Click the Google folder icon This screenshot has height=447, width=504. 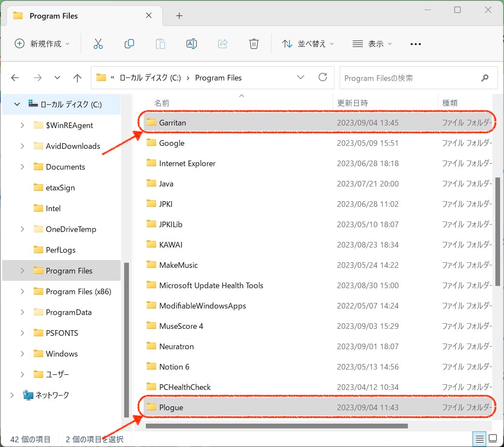(151, 142)
